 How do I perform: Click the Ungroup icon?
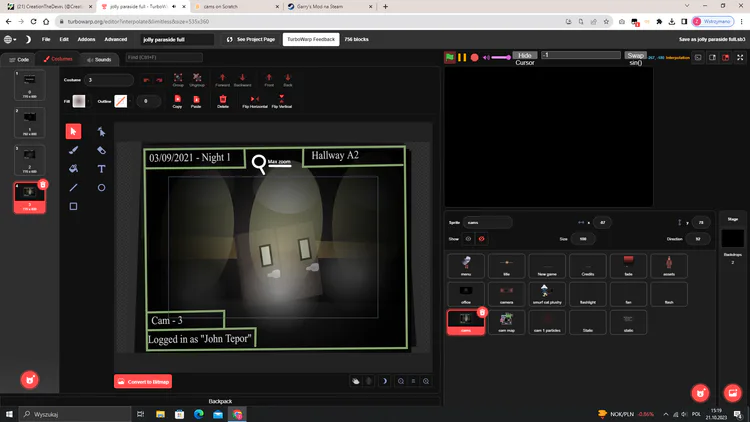click(197, 78)
